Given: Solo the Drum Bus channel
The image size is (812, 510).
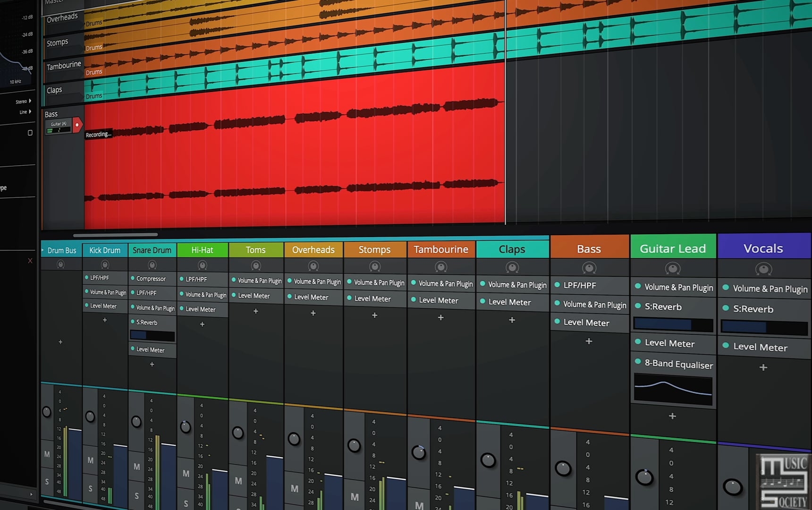Looking at the screenshot, I should click(x=47, y=482).
